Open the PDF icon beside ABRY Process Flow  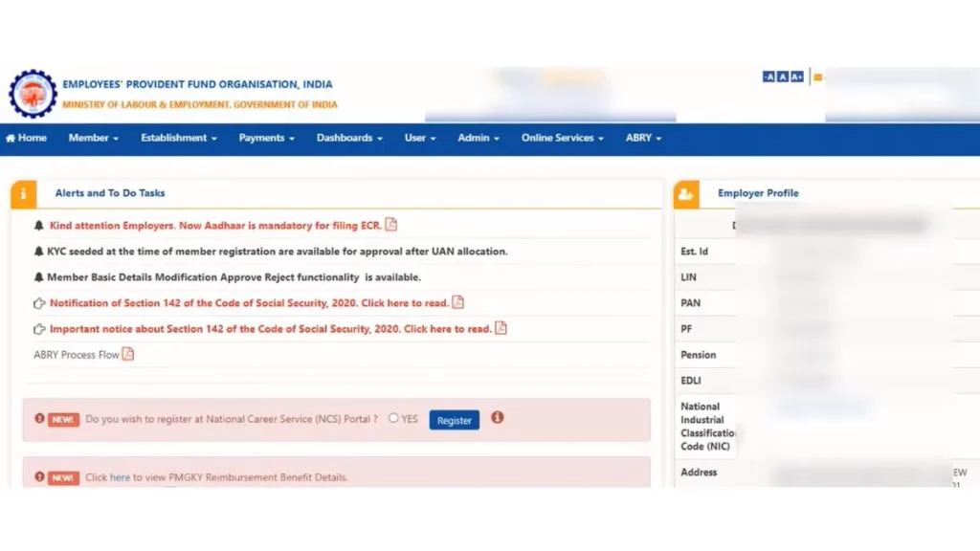(128, 353)
